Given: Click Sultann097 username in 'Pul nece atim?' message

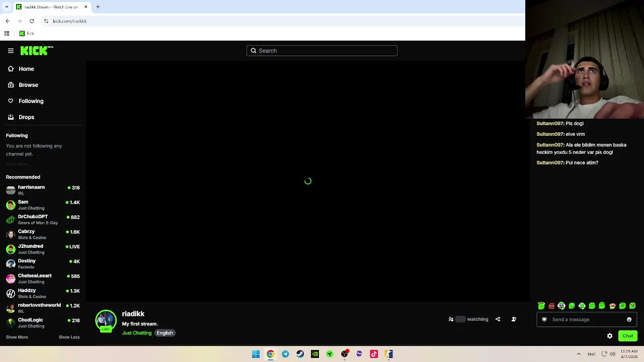Looking at the screenshot, I should 550,163.
